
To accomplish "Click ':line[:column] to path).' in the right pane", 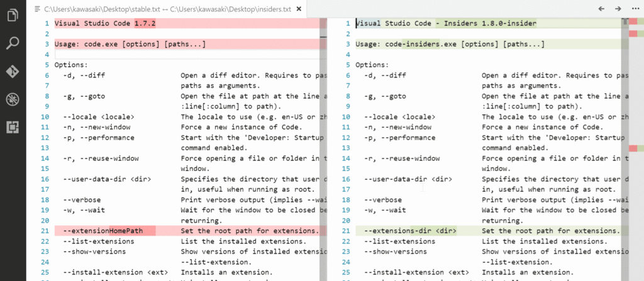I will [x=532, y=106].
